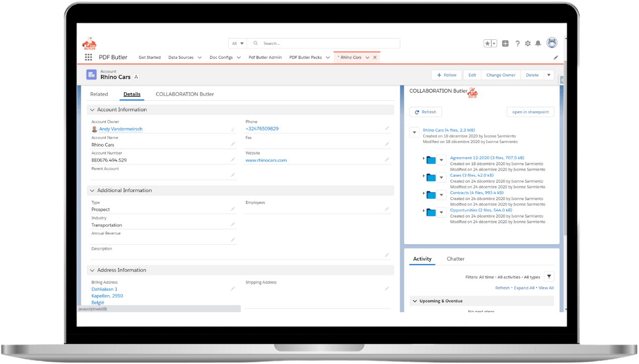Click the Agreement 12-2020 folder icon
This screenshot has height=364, width=639.
click(x=431, y=160)
